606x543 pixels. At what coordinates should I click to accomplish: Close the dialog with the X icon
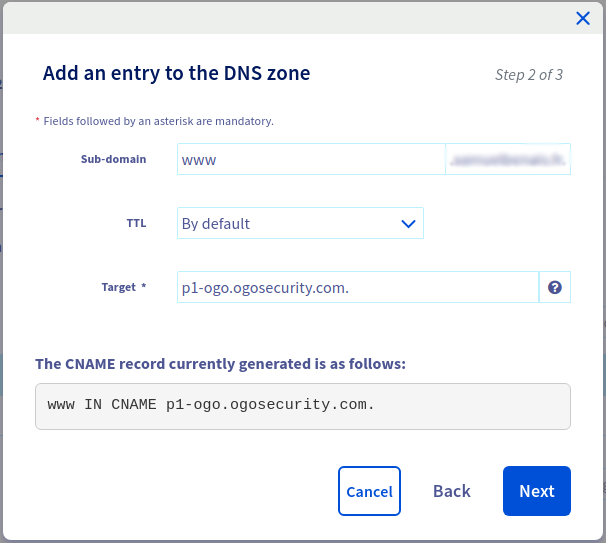point(583,17)
